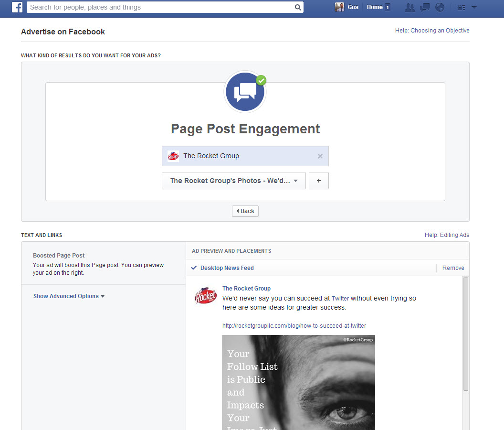Viewport: 504px width, 430px height.
Task: Open the privacy shortcuts lock icon
Action: coord(461,7)
